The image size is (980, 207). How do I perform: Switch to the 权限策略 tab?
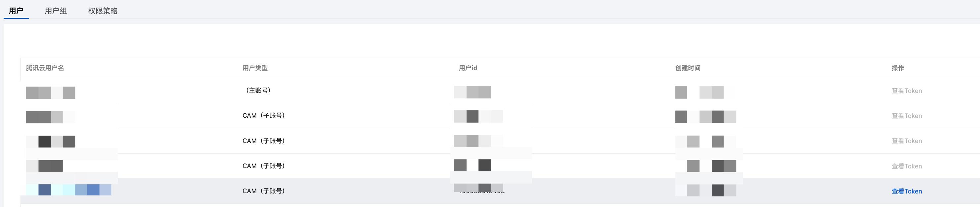103,11
